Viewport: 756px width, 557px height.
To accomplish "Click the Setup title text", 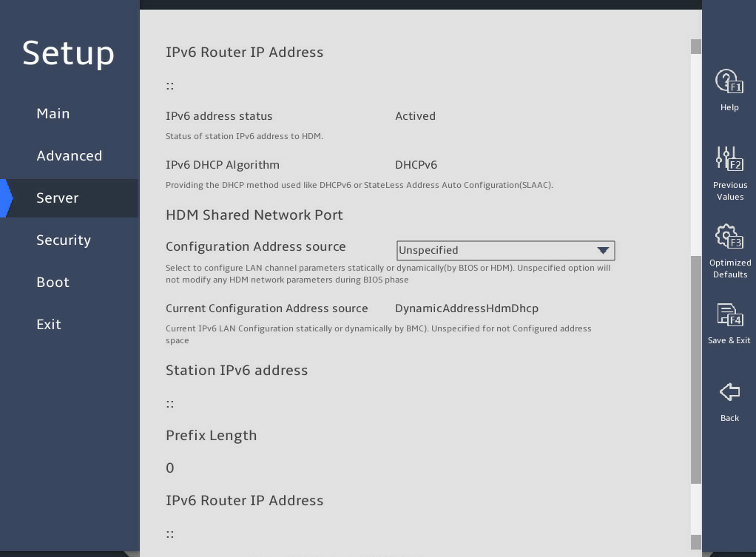I will [x=69, y=53].
